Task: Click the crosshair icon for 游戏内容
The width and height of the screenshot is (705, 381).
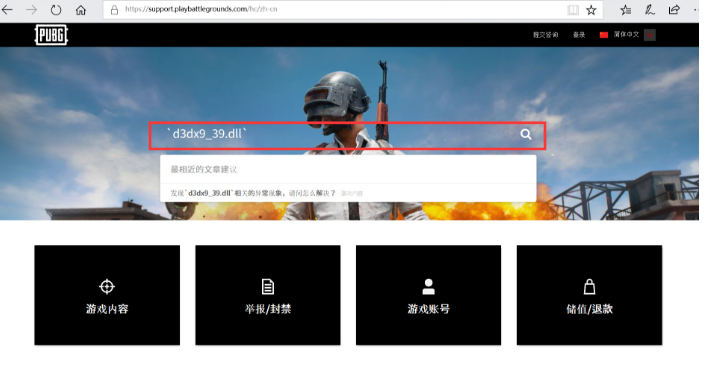Action: [107, 286]
